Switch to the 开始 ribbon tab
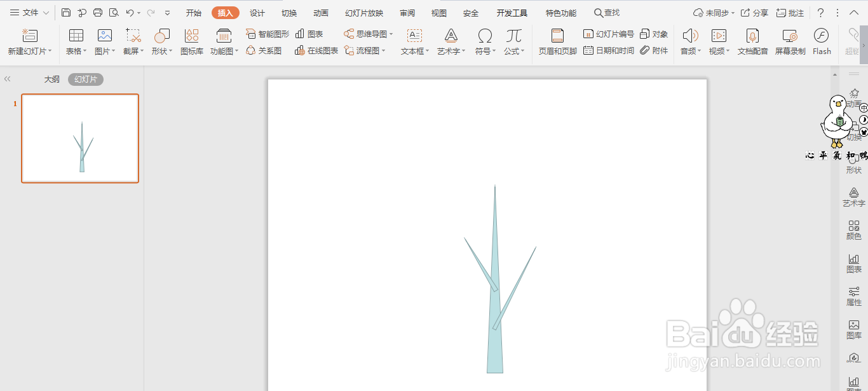 pos(194,13)
